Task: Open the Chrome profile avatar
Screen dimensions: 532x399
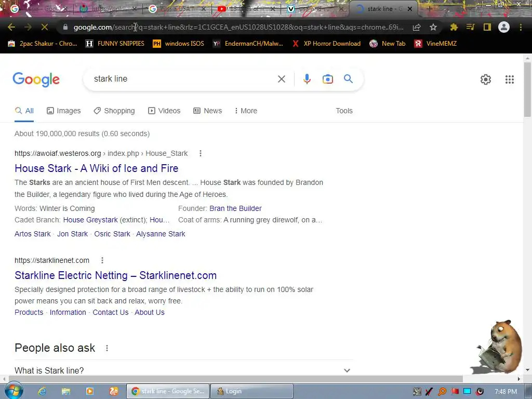Action: (x=504, y=27)
